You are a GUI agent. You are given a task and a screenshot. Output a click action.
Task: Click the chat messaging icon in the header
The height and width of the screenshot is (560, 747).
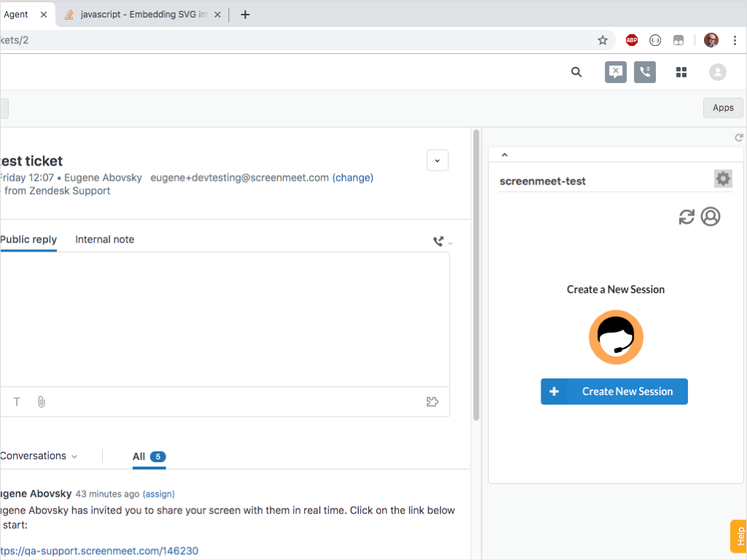(615, 72)
